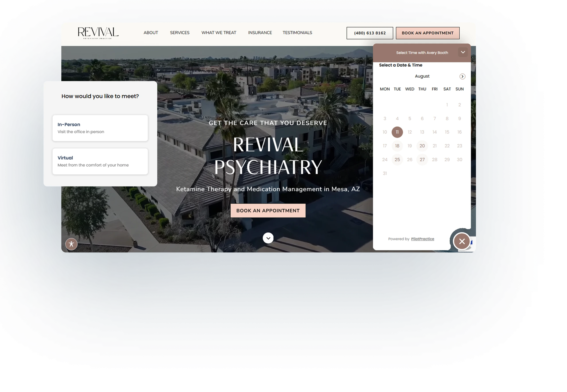567x392 pixels.
Task: Go to next month arrow beside August
Action: (462, 76)
